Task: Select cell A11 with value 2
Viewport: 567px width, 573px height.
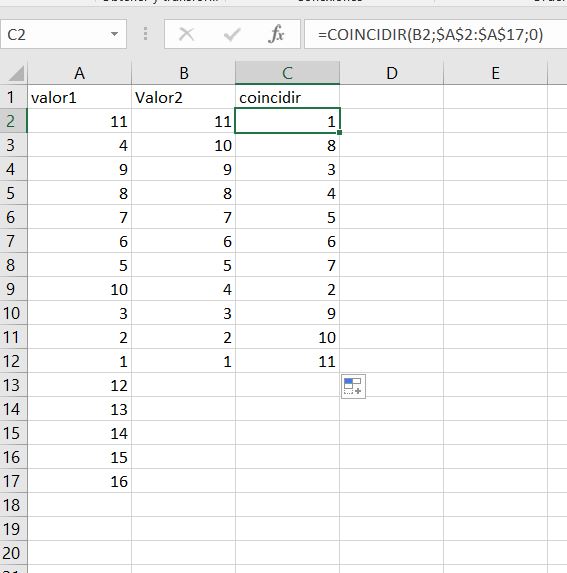Action: 80,337
